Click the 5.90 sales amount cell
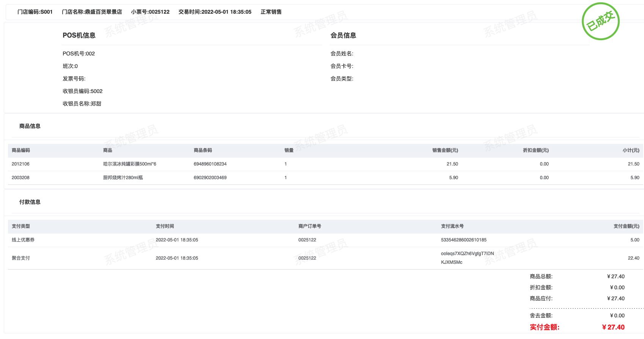The image size is (644, 339). (x=454, y=178)
